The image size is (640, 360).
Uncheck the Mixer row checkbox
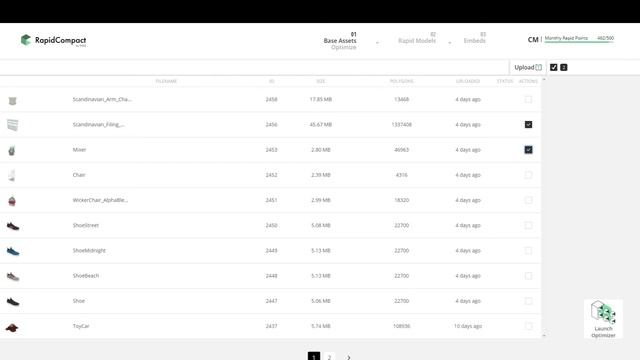point(528,150)
